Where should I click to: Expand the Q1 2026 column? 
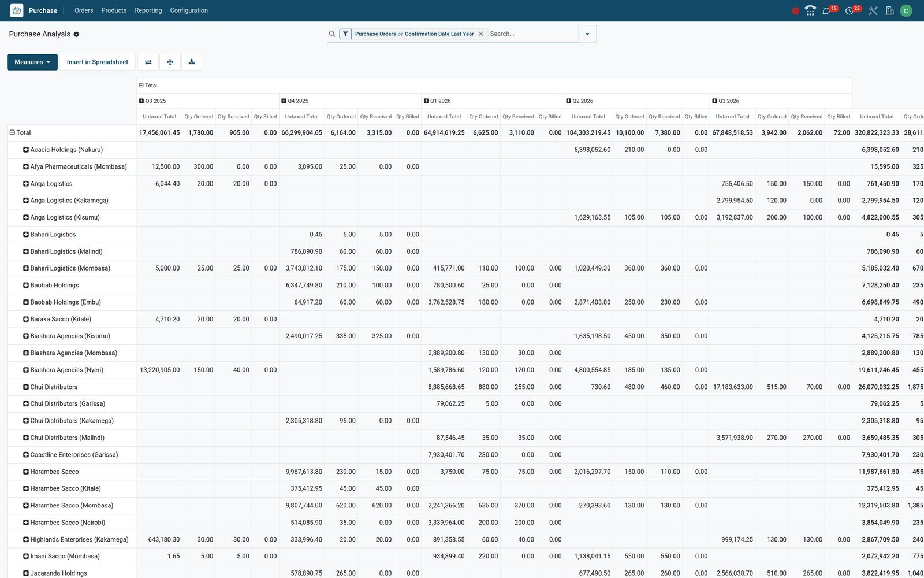tap(437, 101)
